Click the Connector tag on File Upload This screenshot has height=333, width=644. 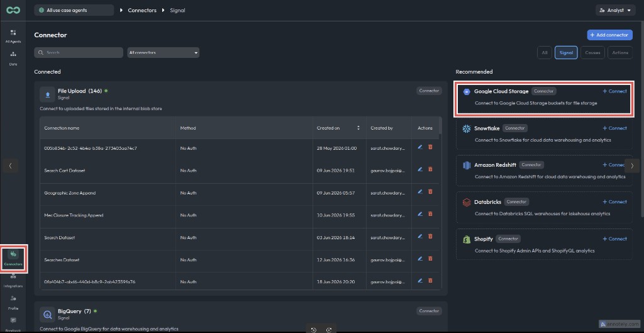click(x=429, y=91)
